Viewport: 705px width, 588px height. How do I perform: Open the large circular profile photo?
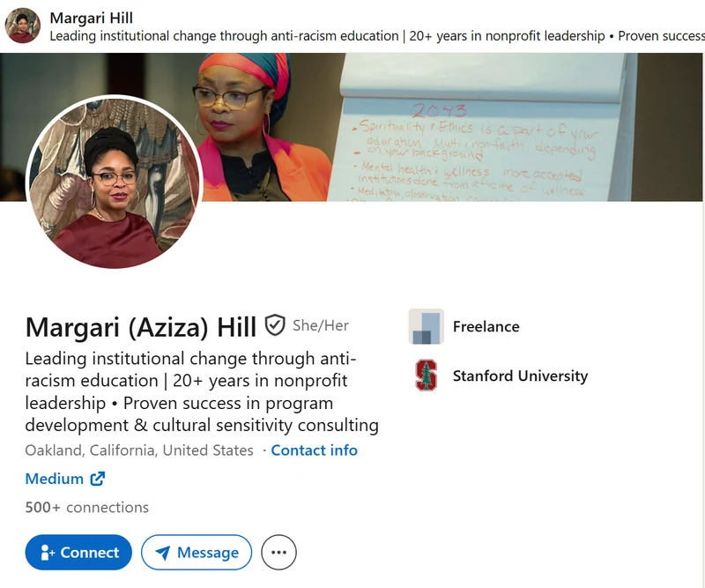tap(114, 182)
